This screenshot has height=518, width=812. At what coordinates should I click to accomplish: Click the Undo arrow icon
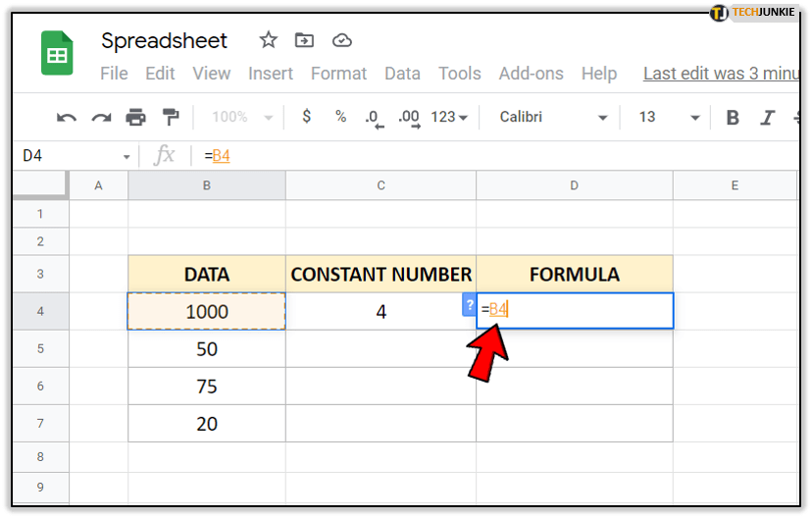point(67,118)
